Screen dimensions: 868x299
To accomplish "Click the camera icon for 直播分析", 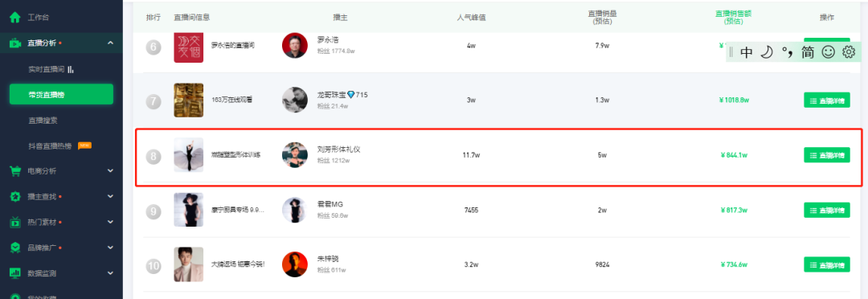I will point(15,43).
